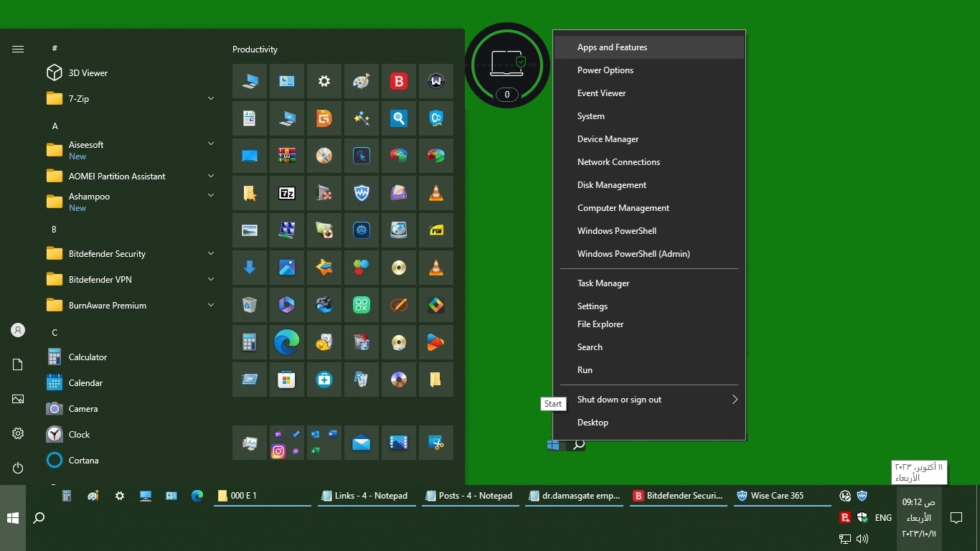Open the Bitdefender tile in Productivity group
The image size is (980, 551).
(x=399, y=81)
